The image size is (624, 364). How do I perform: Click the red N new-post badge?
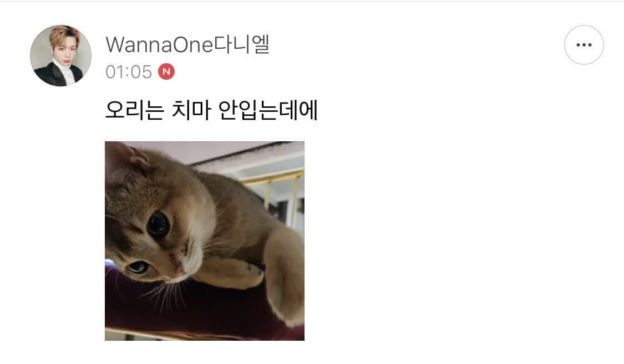(x=166, y=71)
